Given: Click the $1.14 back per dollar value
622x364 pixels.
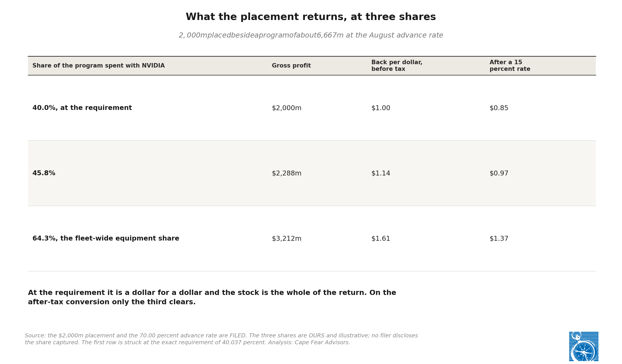Looking at the screenshot, I should coord(381,173).
